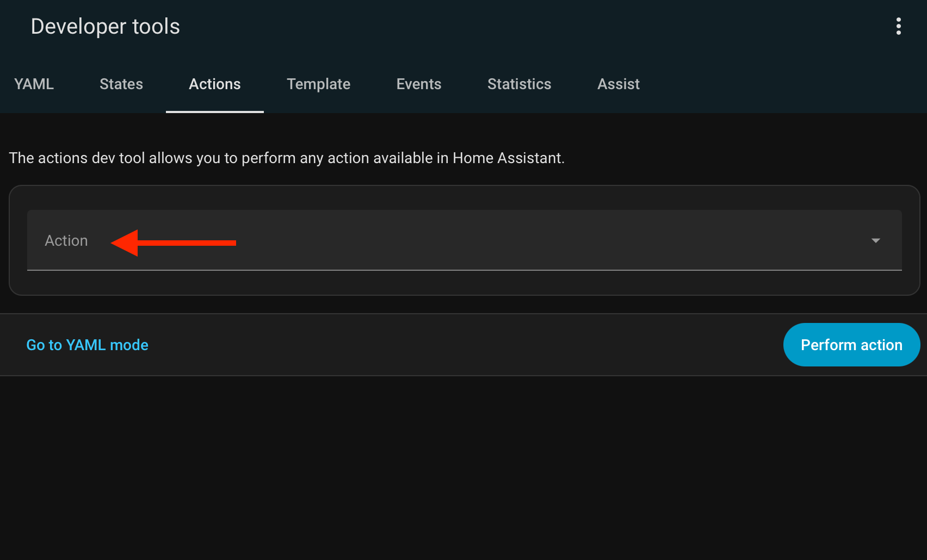
Task: Open the Statistics tab
Action: pyautogui.click(x=520, y=84)
